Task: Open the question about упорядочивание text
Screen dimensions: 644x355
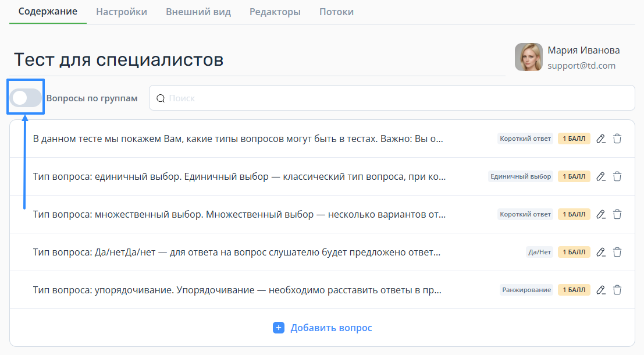Action: click(x=237, y=290)
